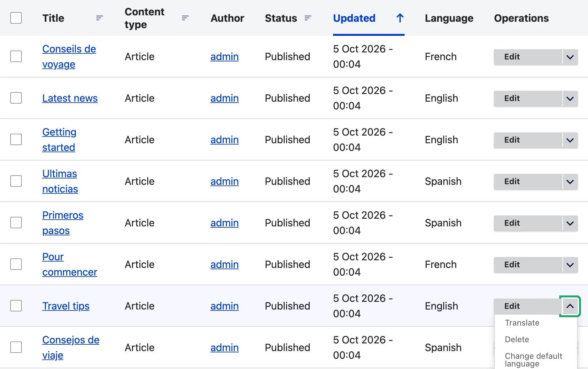Click Spanish language cell for Ultimas noticias
588x369 pixels.
[x=443, y=181]
